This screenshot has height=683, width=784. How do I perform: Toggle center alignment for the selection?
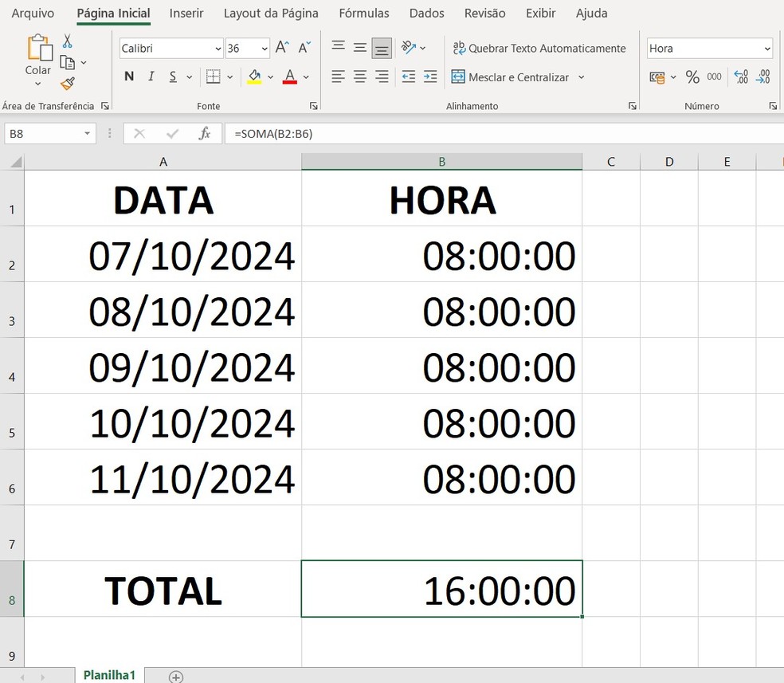tap(359, 77)
